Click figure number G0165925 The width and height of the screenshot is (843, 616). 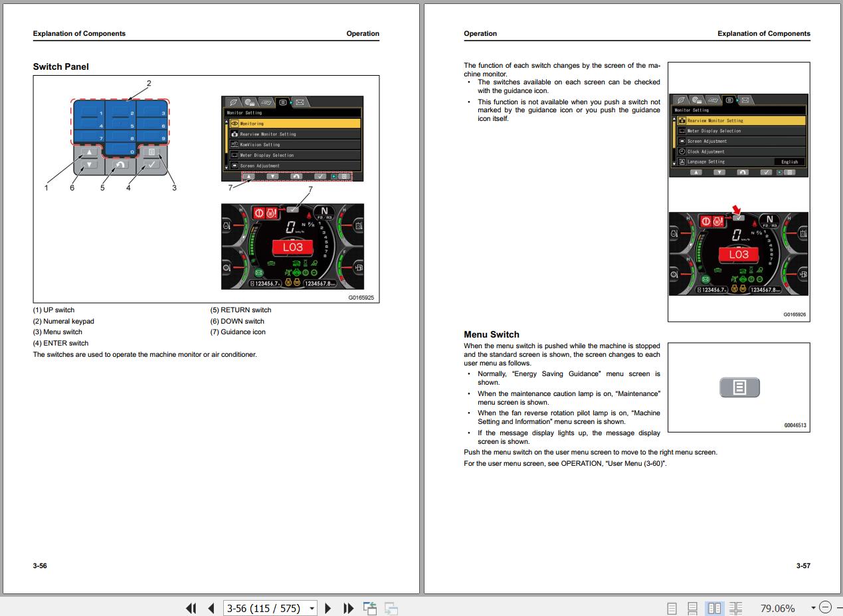[361, 298]
